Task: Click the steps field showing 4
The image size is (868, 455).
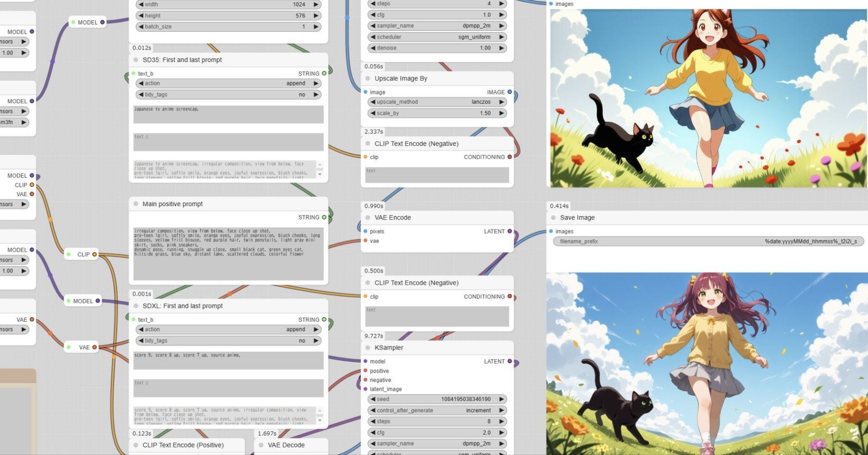Action: pyautogui.click(x=437, y=4)
